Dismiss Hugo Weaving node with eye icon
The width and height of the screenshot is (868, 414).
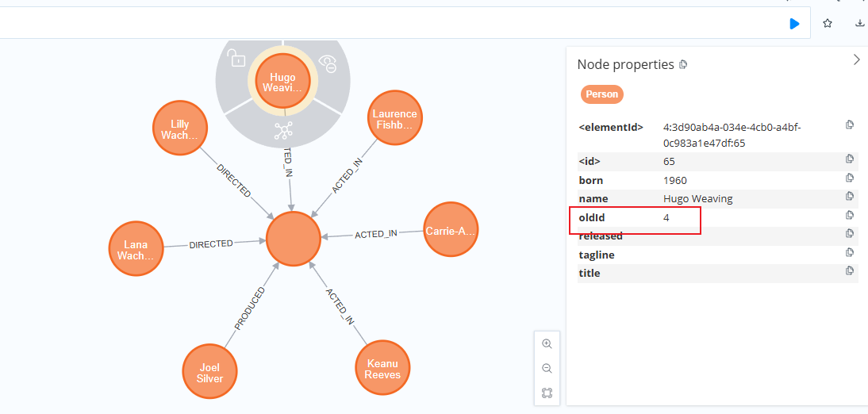click(327, 64)
